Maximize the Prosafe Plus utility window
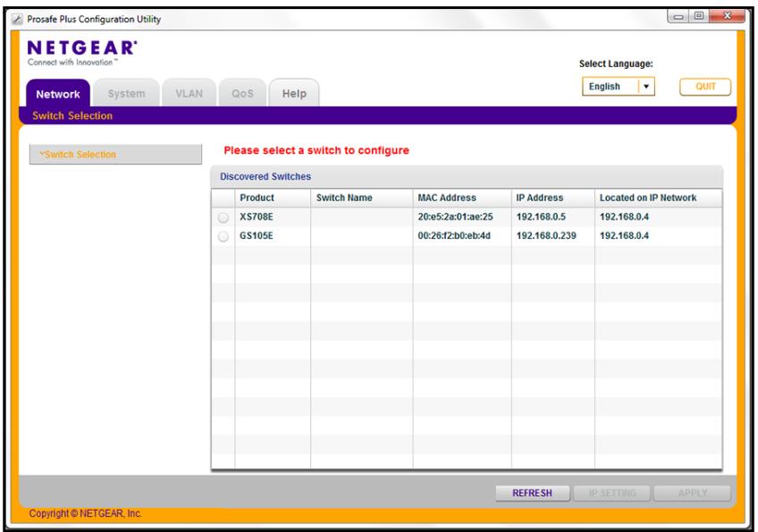Image resolution: width=758 pixels, height=532 pixels. [699, 16]
